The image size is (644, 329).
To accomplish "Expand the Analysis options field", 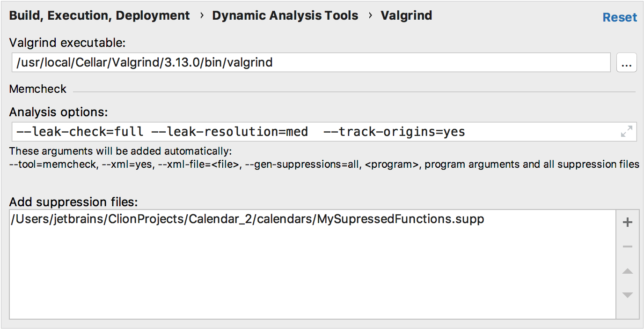I will (x=626, y=132).
